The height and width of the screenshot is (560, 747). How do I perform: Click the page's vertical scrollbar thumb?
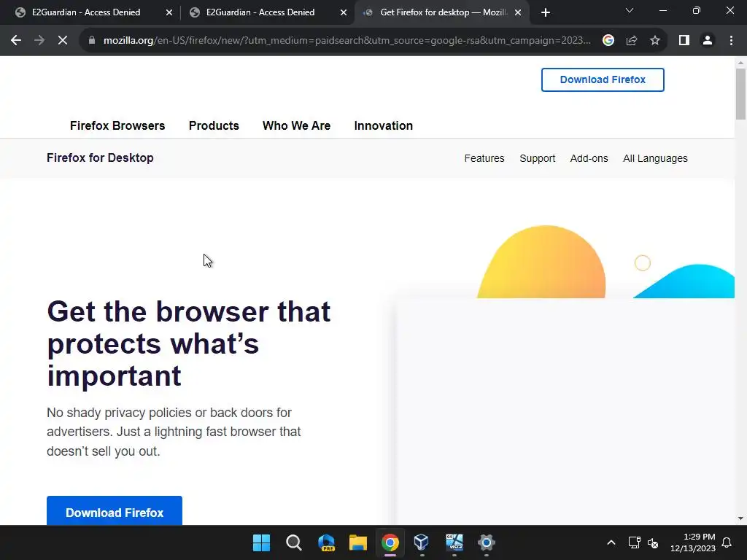(740, 94)
